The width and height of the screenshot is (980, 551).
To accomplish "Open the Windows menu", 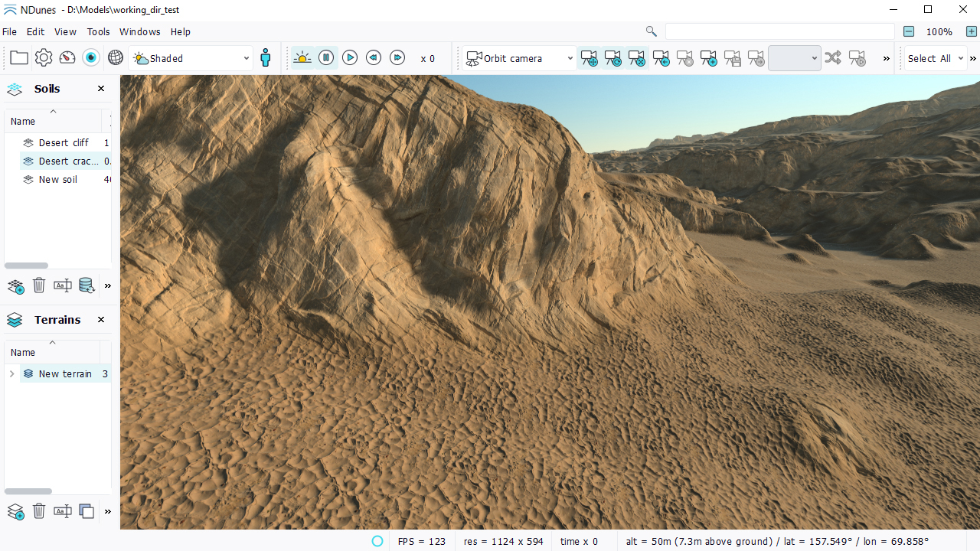I will [139, 32].
